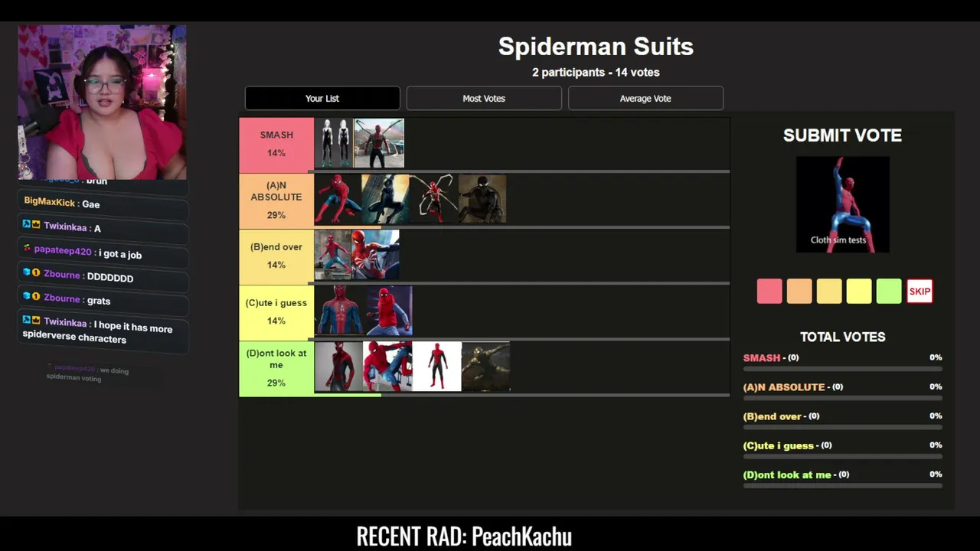980x551 pixels.
Task: Select the bright yellow vote swatch
Action: tap(859, 292)
